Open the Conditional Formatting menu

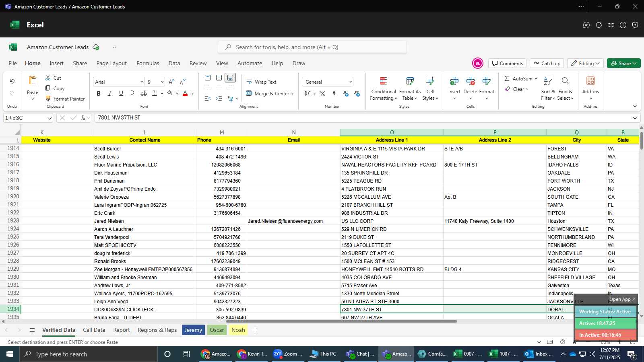tap(384, 89)
